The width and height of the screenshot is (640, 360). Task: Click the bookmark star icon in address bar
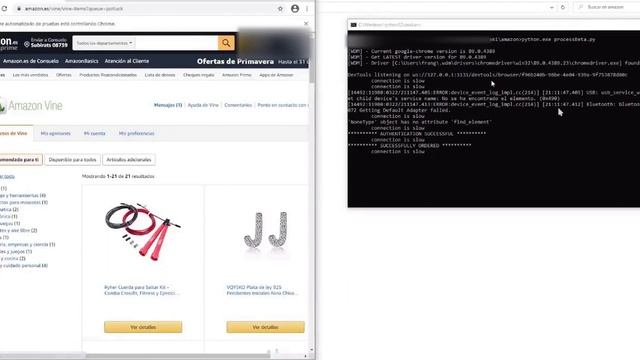pyautogui.click(x=280, y=9)
